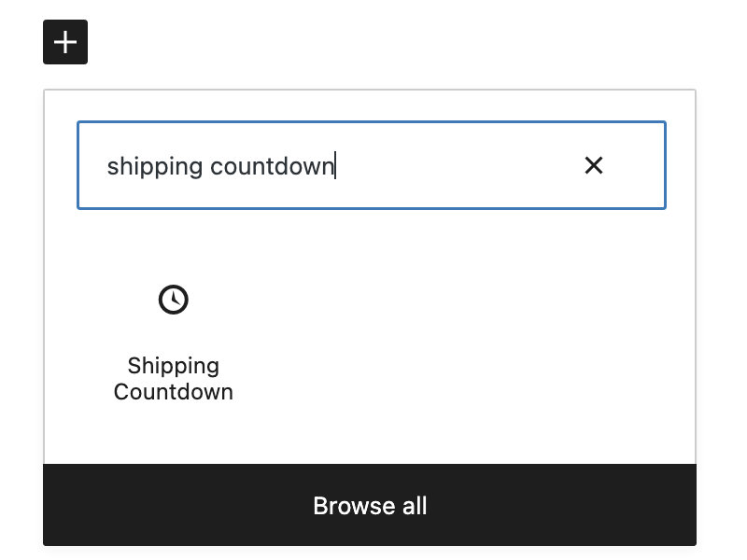This screenshot has width=747, height=560.
Task: Expand the full block library via Browse all
Action: click(x=370, y=505)
